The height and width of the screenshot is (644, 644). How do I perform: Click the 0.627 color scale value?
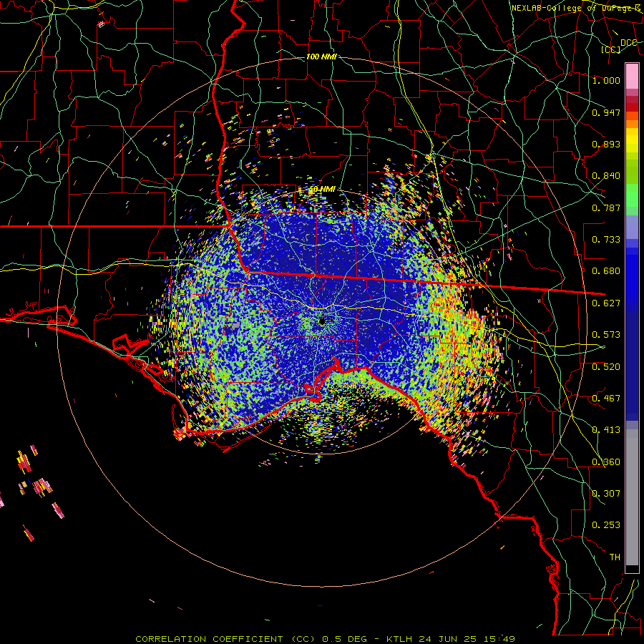click(x=606, y=303)
